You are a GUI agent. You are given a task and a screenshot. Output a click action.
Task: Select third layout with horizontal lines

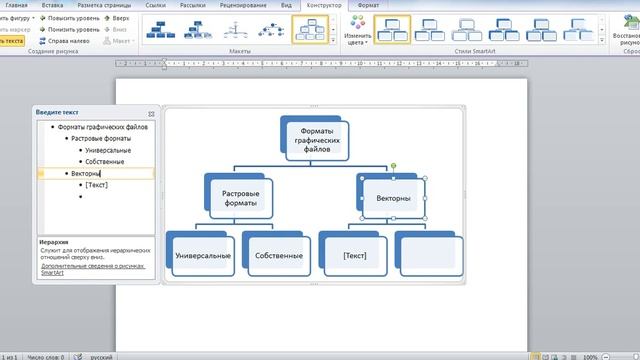pyautogui.click(x=236, y=29)
